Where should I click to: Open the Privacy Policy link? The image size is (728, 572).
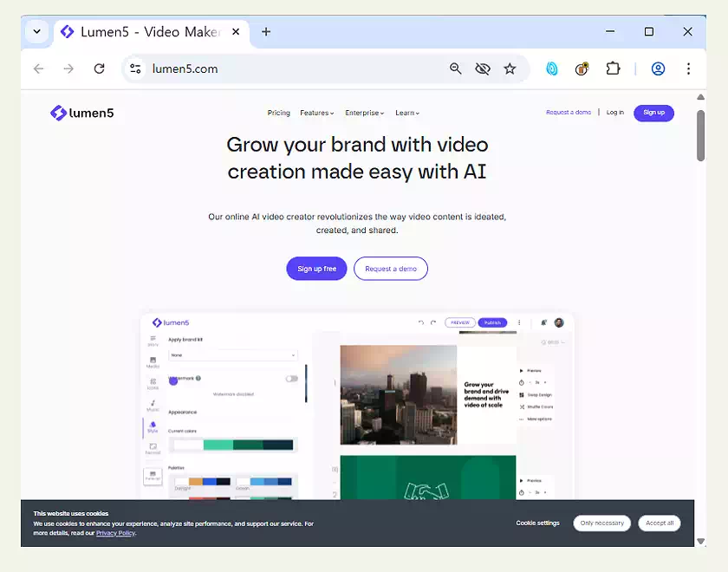point(115,533)
